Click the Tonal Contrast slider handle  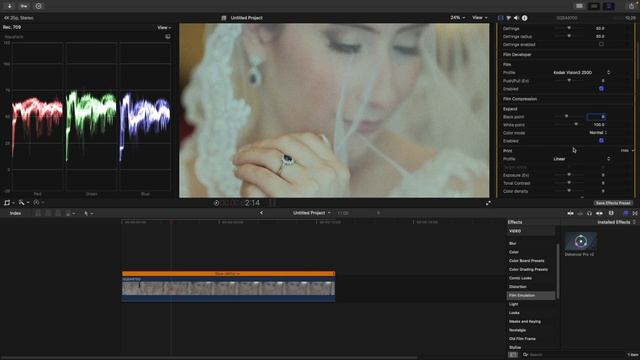click(x=569, y=182)
